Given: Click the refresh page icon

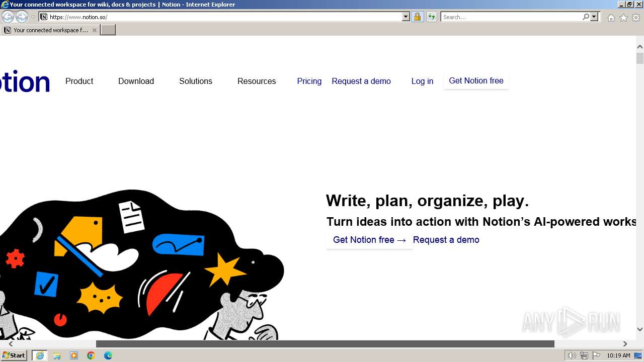Looking at the screenshot, I should pyautogui.click(x=432, y=17).
